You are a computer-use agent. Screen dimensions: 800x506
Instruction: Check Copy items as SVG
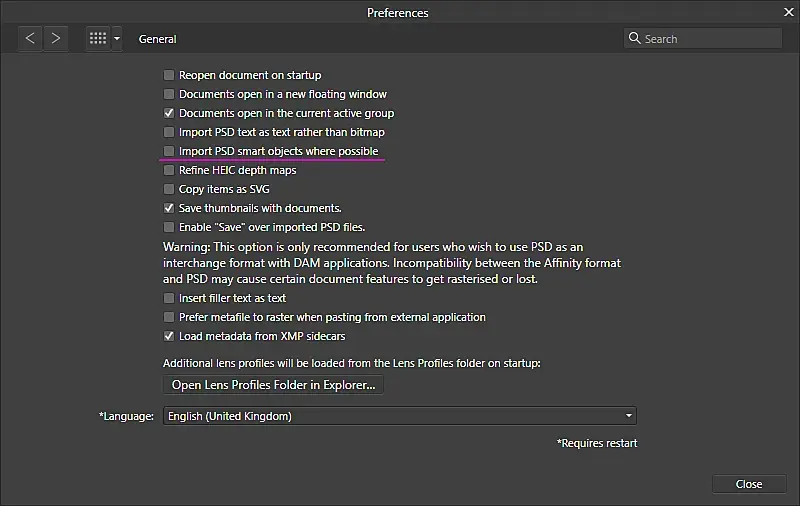[169, 189]
